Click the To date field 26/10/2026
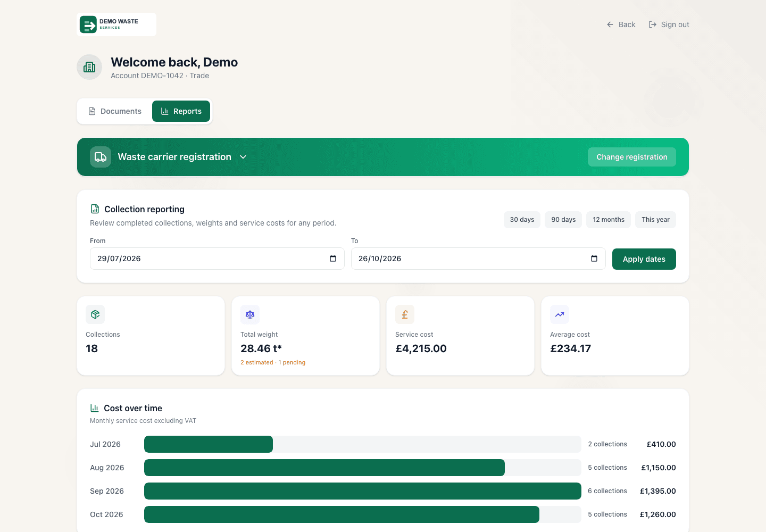Viewport: 766px width, 532px height. tap(478, 259)
